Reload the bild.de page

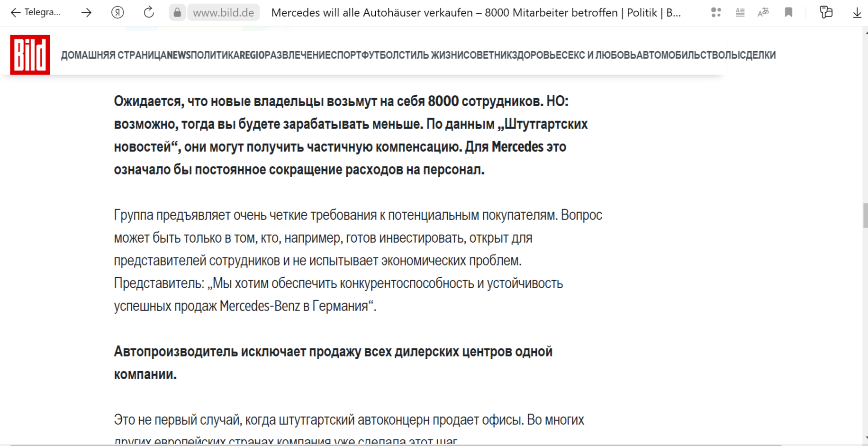[x=149, y=12]
